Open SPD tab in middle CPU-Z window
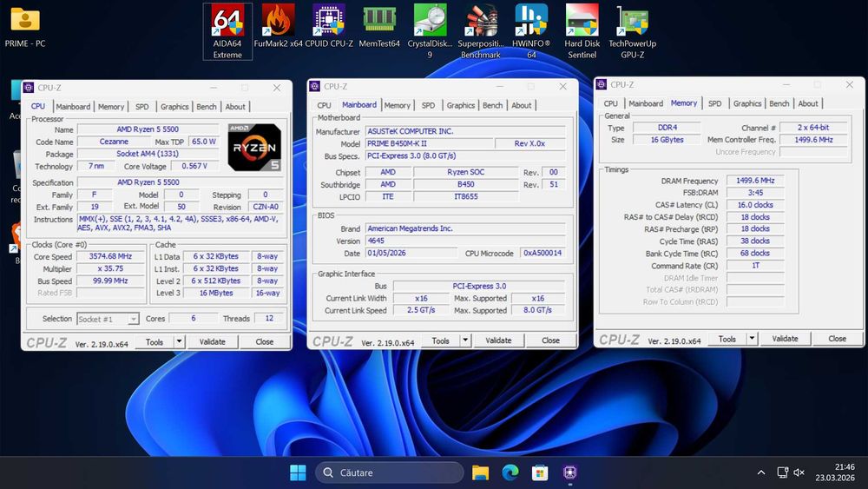 (429, 105)
